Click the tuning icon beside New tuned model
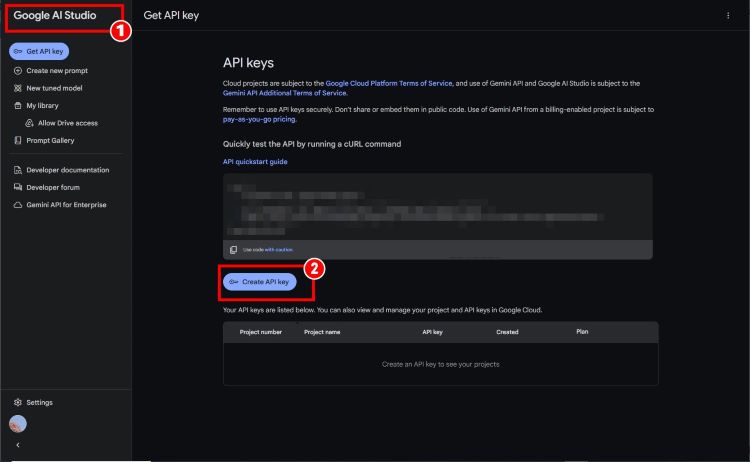Image resolution: width=750 pixels, height=462 pixels. tap(18, 88)
